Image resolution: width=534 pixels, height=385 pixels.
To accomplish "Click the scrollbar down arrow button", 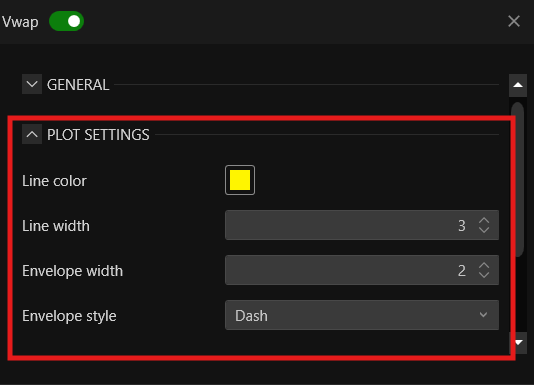I will (518, 342).
